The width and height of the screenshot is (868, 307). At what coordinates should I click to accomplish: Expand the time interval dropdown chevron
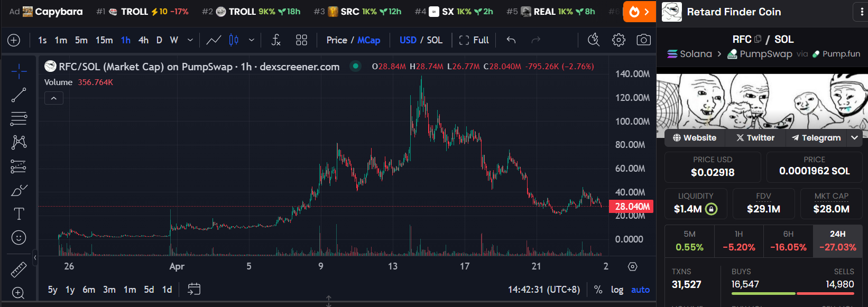190,40
